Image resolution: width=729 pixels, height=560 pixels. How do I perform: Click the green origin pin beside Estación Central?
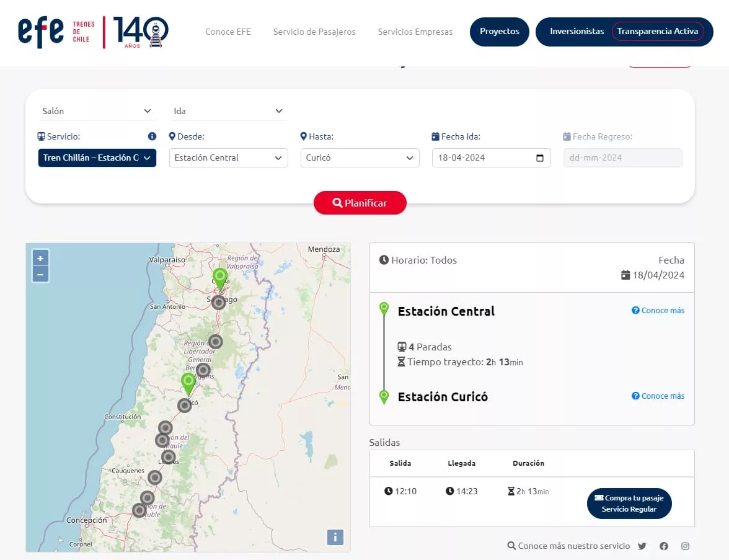pos(384,309)
